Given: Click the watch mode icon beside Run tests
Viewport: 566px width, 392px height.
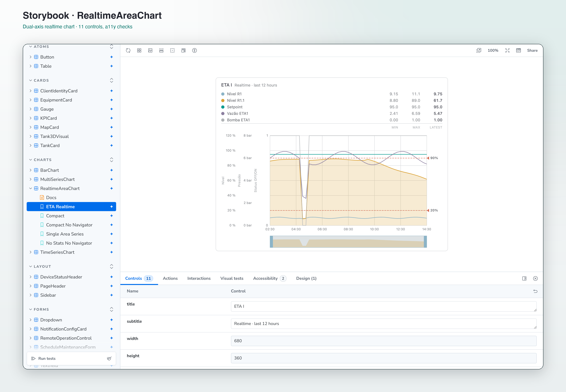Looking at the screenshot, I should 109,358.
